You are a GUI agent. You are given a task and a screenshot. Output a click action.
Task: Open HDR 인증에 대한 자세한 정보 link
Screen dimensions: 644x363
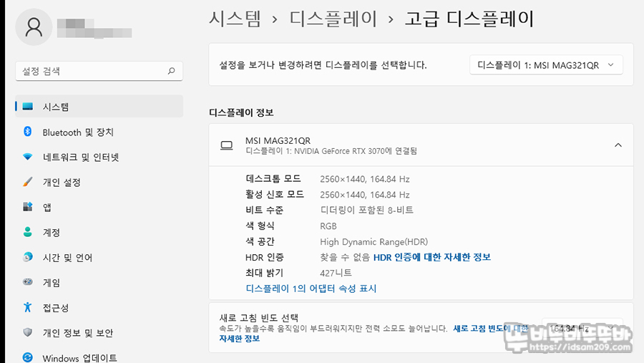(431, 257)
